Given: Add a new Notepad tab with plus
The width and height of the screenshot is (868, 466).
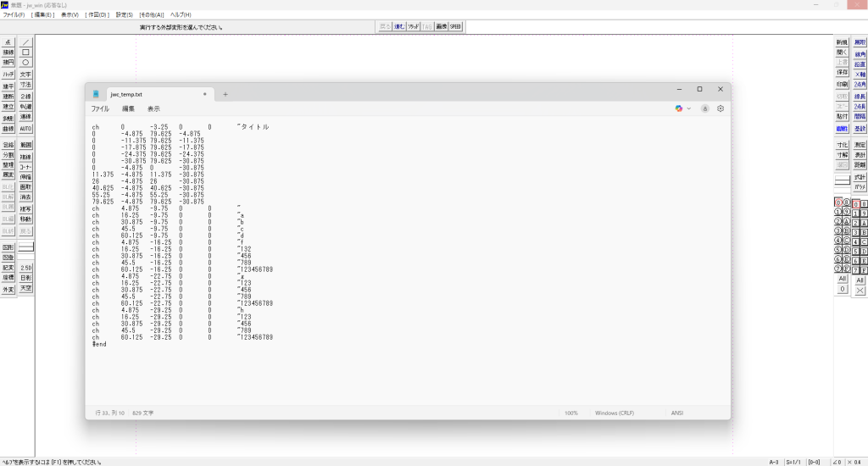Looking at the screenshot, I should click(x=225, y=94).
